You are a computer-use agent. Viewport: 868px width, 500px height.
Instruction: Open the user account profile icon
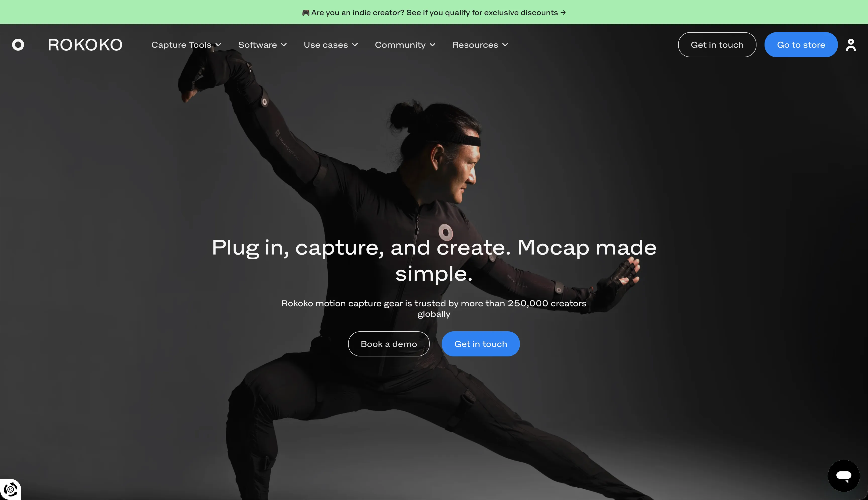[850, 45]
